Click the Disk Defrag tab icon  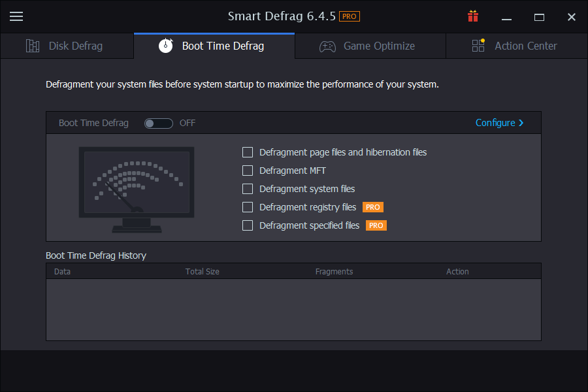pos(33,46)
